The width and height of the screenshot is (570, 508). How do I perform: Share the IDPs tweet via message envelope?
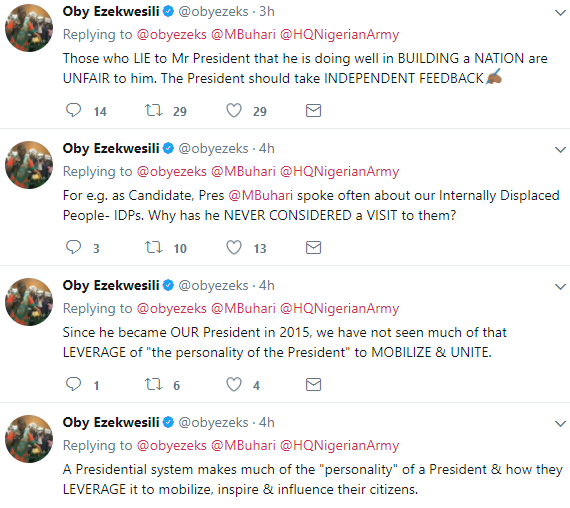313,248
